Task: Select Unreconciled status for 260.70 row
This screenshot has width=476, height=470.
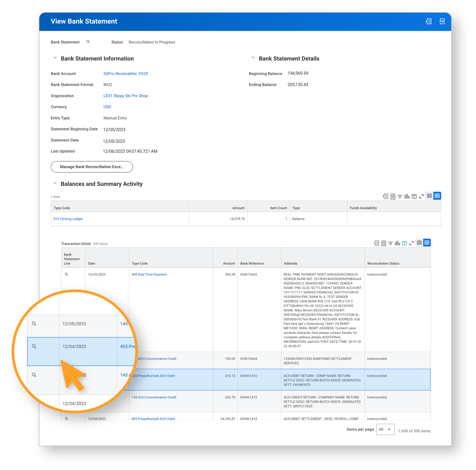Action: [x=377, y=397]
